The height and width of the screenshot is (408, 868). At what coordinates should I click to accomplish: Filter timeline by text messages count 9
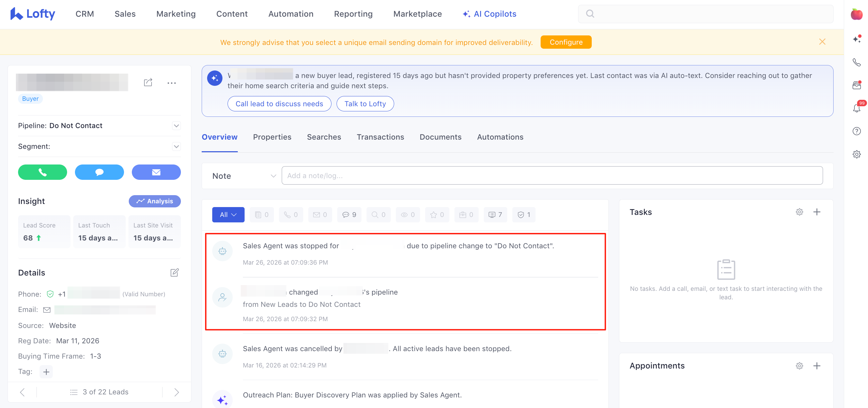pyautogui.click(x=349, y=215)
